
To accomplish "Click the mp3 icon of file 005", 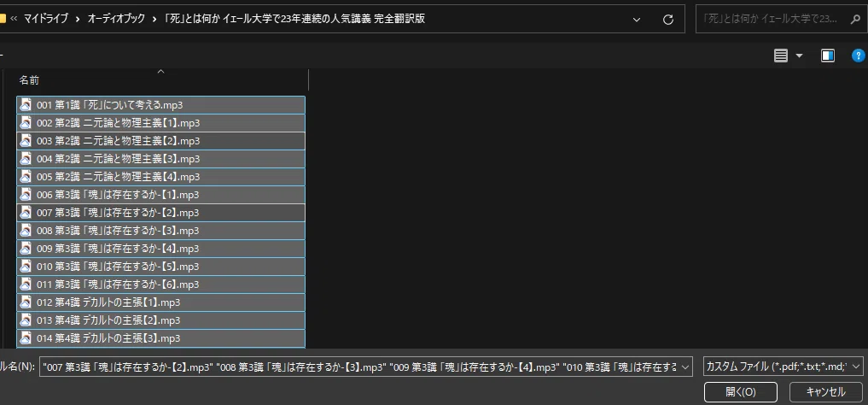I will [26, 176].
